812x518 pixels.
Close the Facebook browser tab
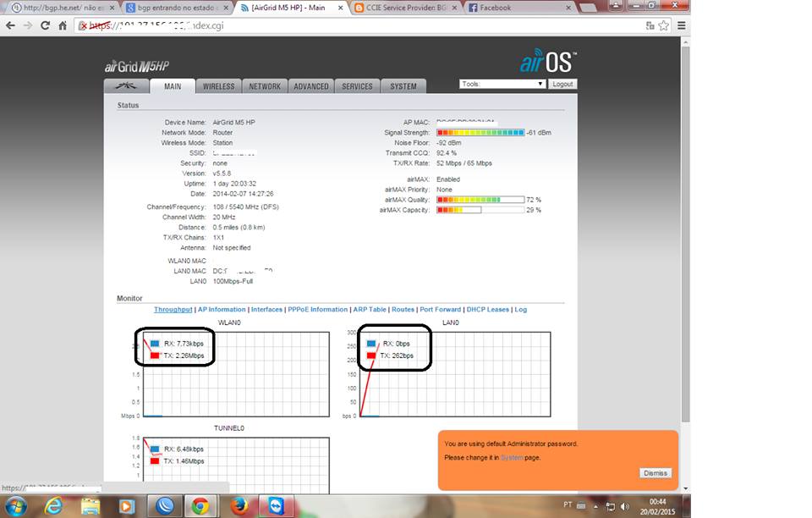click(x=568, y=8)
